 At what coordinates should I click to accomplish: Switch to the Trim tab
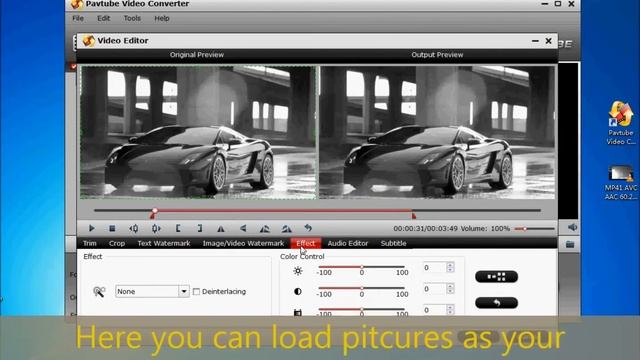click(90, 243)
